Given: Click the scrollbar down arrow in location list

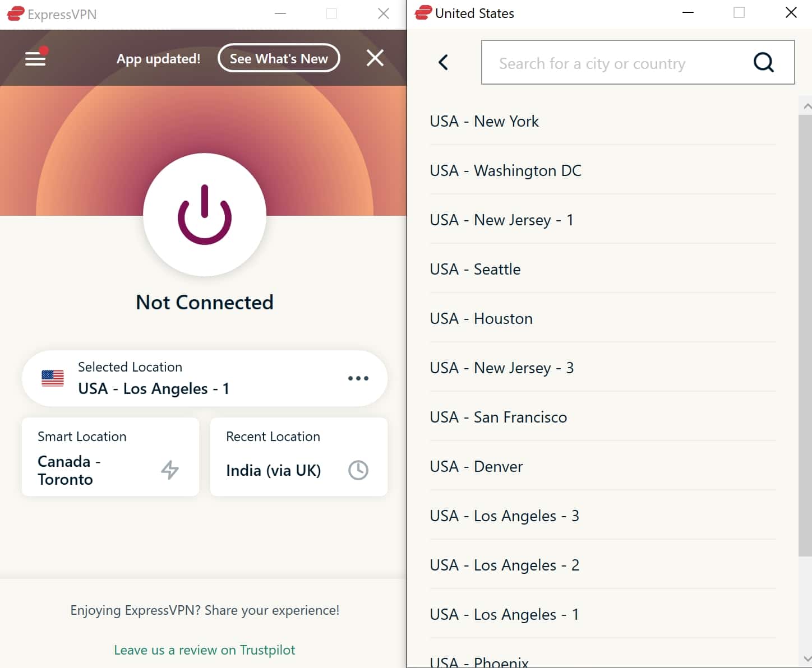Looking at the screenshot, I should tap(806, 659).
